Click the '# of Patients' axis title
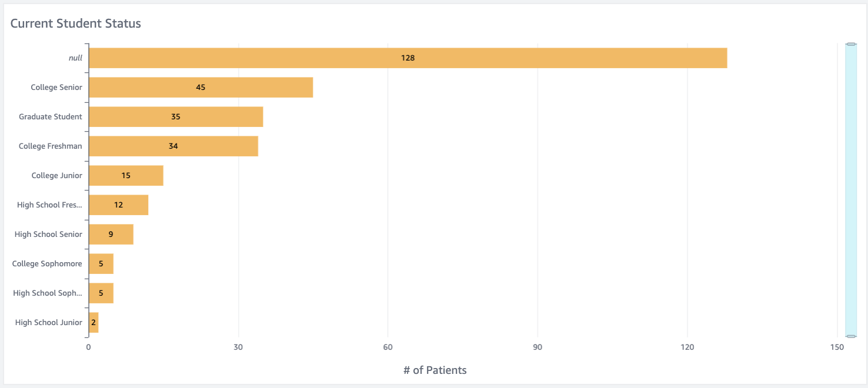This screenshot has height=388, width=868. (x=435, y=370)
